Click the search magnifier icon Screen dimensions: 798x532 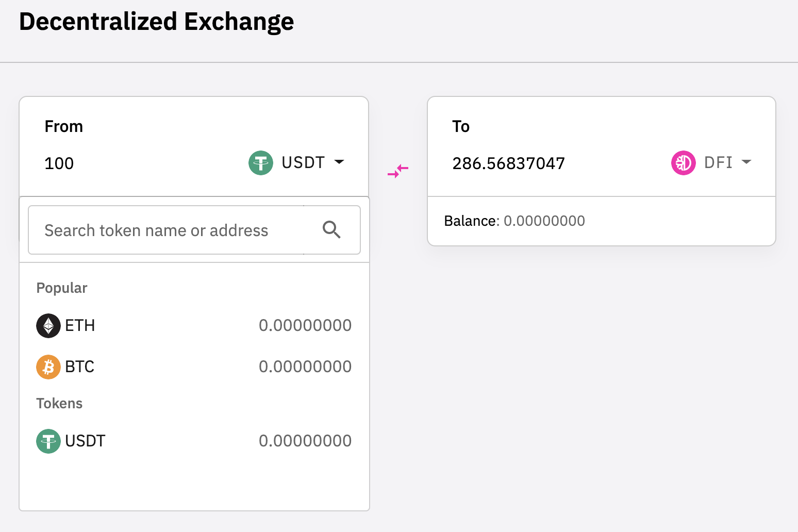pos(331,229)
